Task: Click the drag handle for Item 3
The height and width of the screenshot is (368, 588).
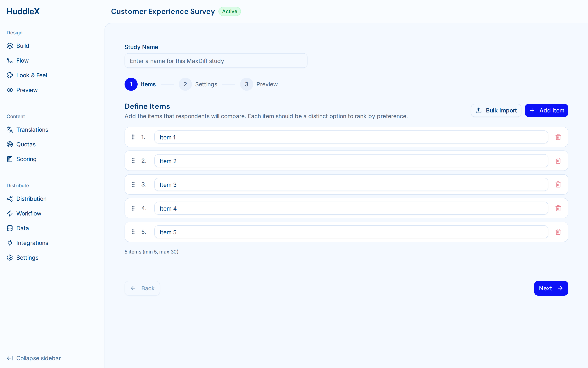Action: [x=133, y=184]
